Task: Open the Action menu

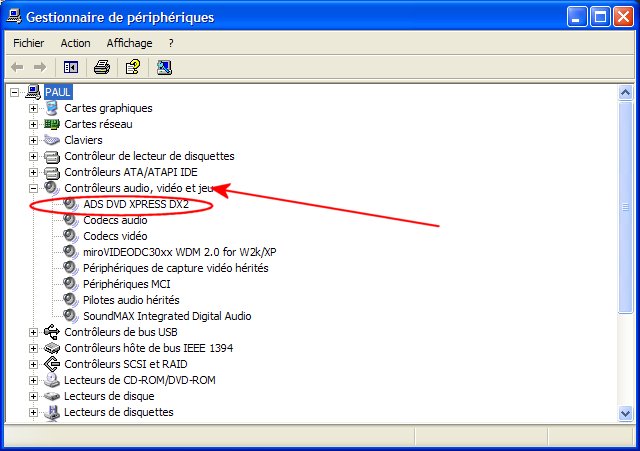Action: click(x=76, y=43)
